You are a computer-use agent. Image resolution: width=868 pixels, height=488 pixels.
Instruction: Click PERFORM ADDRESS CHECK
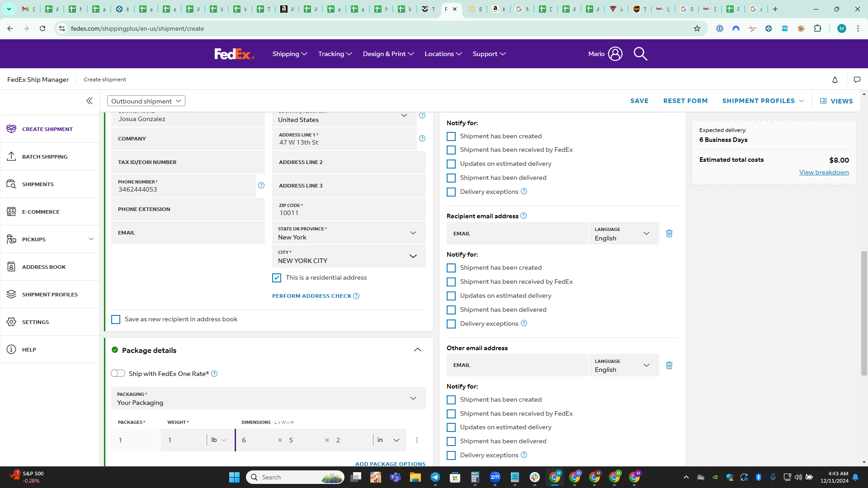311,296
